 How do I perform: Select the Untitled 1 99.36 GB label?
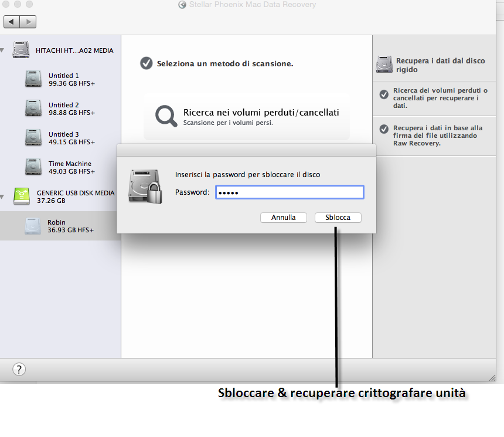71,80
